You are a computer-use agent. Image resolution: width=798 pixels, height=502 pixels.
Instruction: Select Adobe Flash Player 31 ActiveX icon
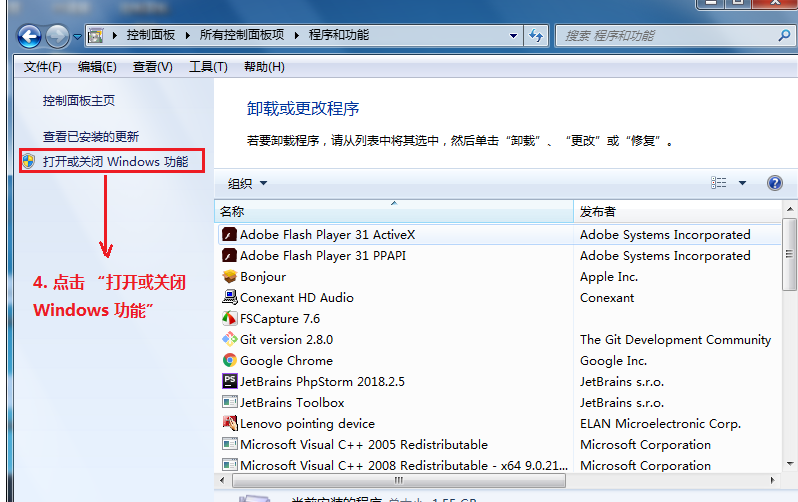tap(230, 235)
